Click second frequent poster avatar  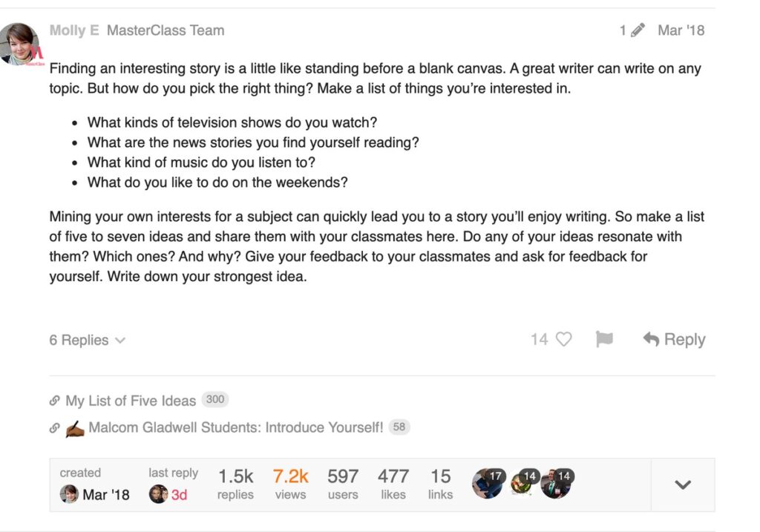click(521, 484)
